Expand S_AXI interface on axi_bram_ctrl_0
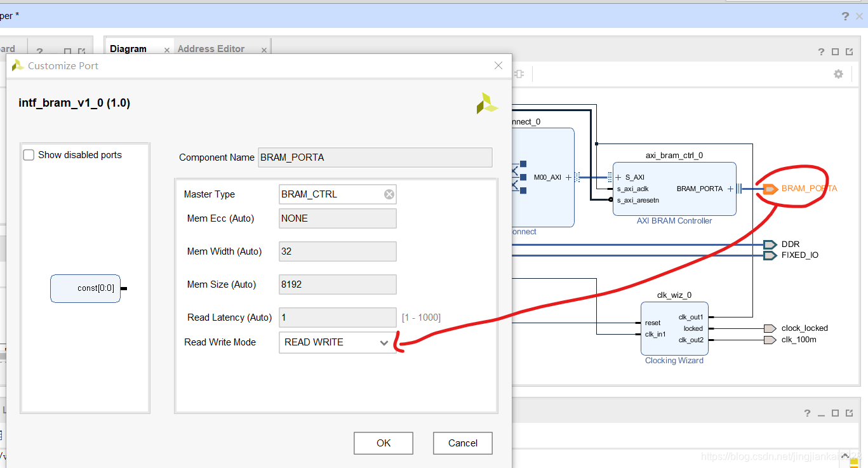This screenshot has height=468, width=868. click(x=618, y=178)
